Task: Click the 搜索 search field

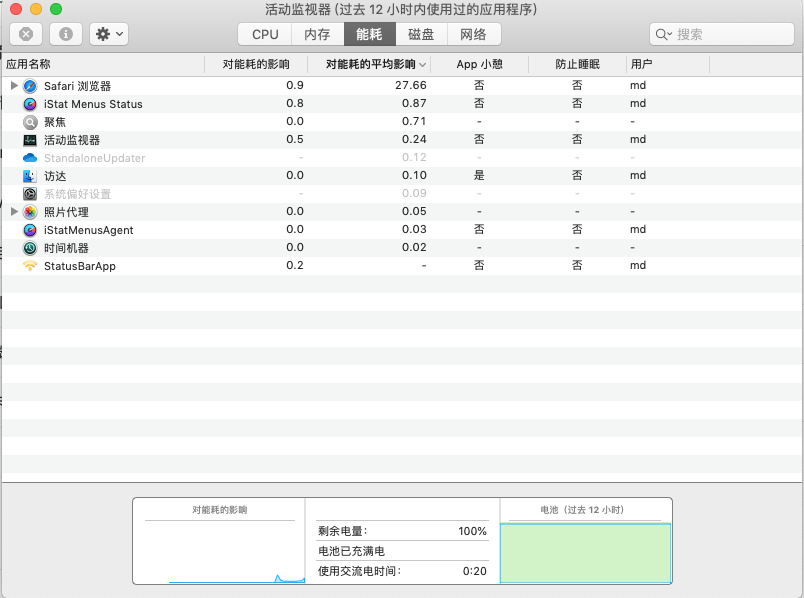Action: click(x=725, y=34)
